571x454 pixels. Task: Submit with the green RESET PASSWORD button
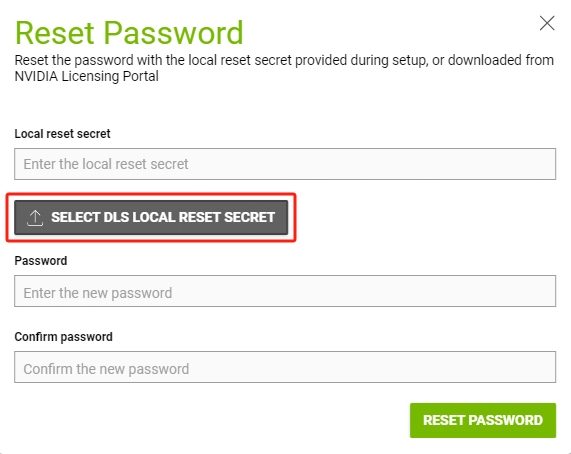point(483,420)
